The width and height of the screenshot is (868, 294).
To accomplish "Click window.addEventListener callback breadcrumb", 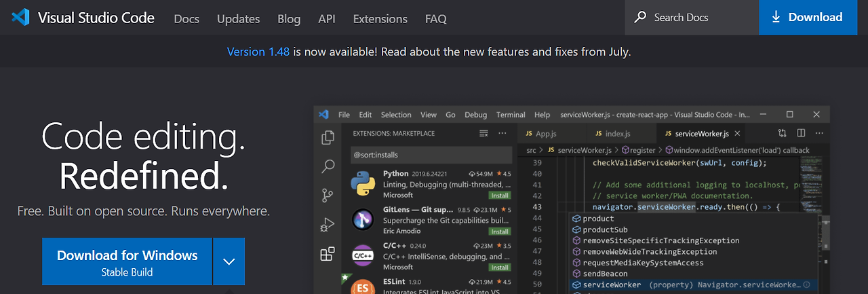I will pos(737,150).
